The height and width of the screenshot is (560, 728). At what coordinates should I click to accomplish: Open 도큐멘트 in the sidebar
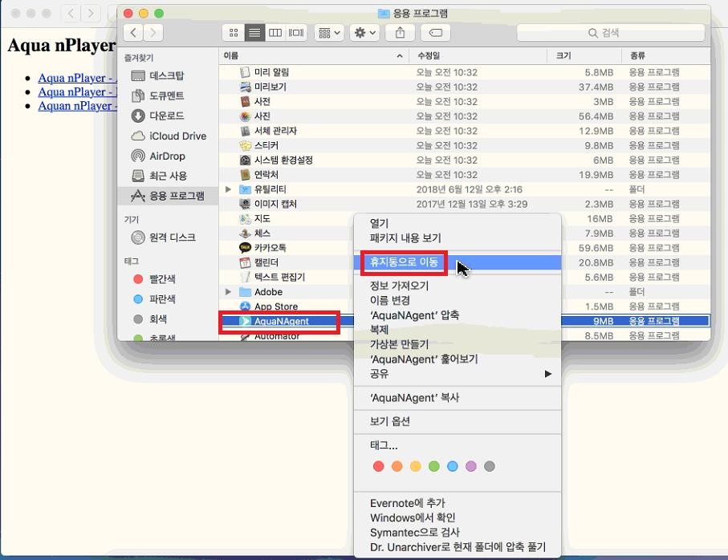168,95
